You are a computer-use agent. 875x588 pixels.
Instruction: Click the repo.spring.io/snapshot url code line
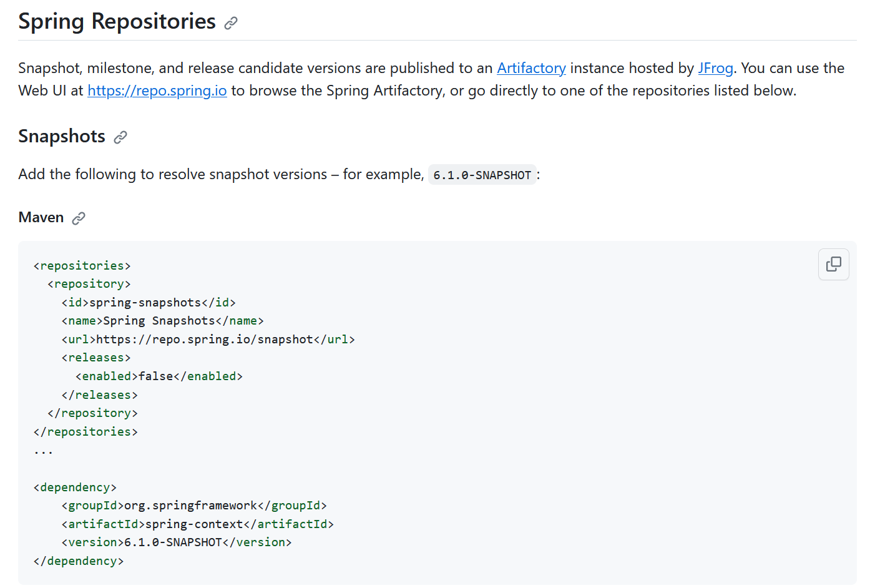[x=208, y=340]
